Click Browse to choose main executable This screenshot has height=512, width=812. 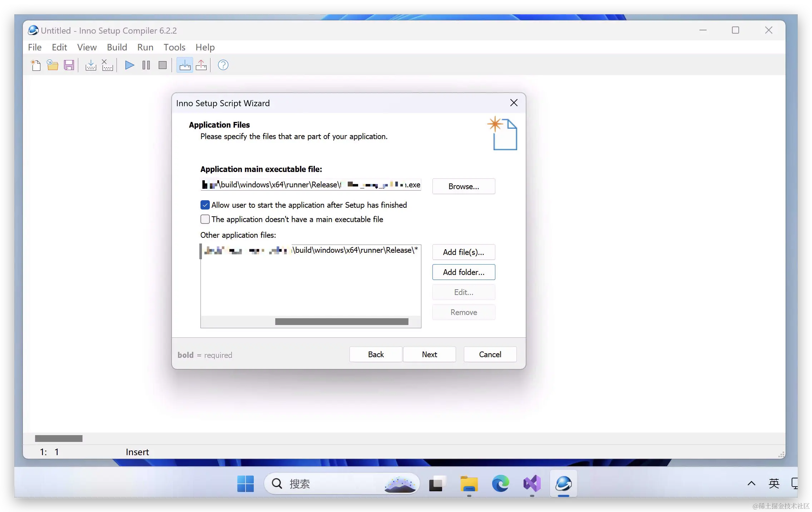pyautogui.click(x=464, y=186)
